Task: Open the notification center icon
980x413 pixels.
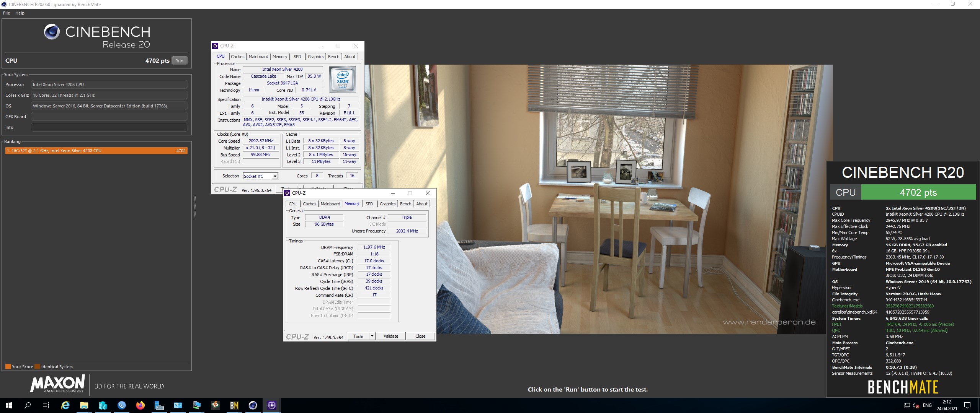Action: click(x=967, y=405)
